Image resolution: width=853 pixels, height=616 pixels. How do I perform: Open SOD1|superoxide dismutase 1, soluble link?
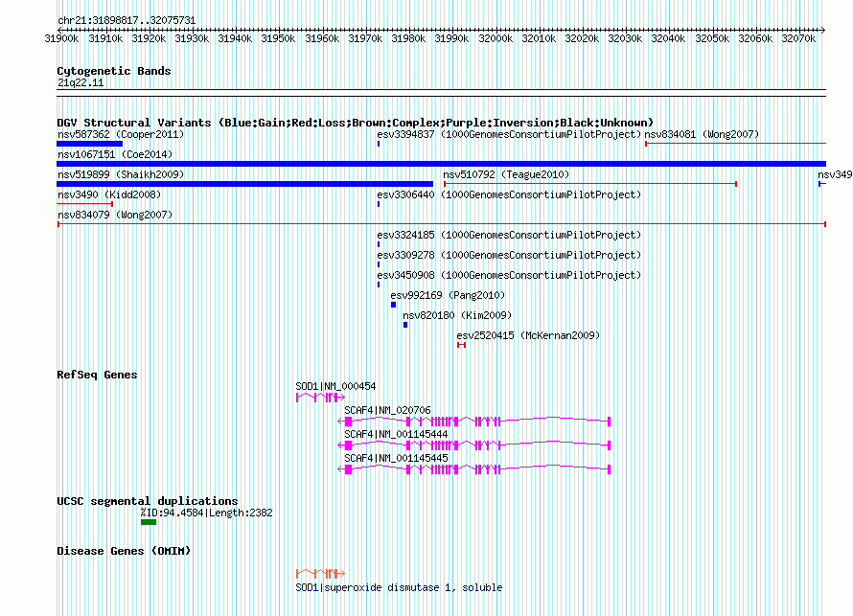pyautogui.click(x=399, y=587)
